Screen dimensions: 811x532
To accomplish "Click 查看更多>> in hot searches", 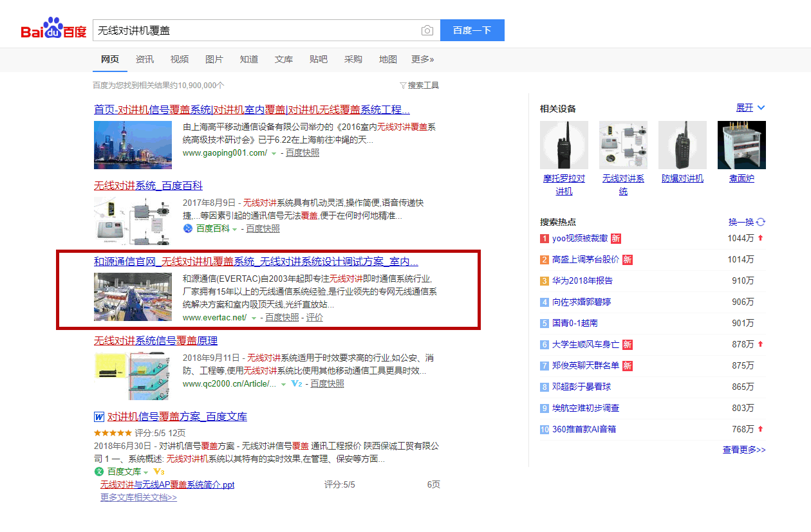I will [x=744, y=450].
